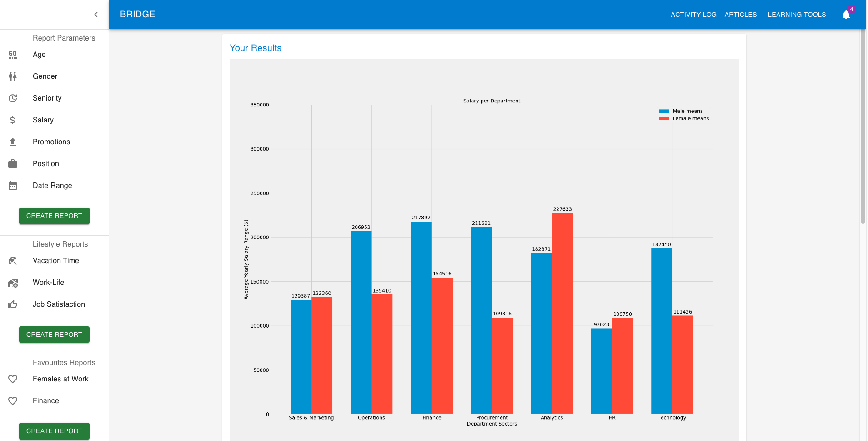
Task: Select Age report parameter
Action: point(55,55)
